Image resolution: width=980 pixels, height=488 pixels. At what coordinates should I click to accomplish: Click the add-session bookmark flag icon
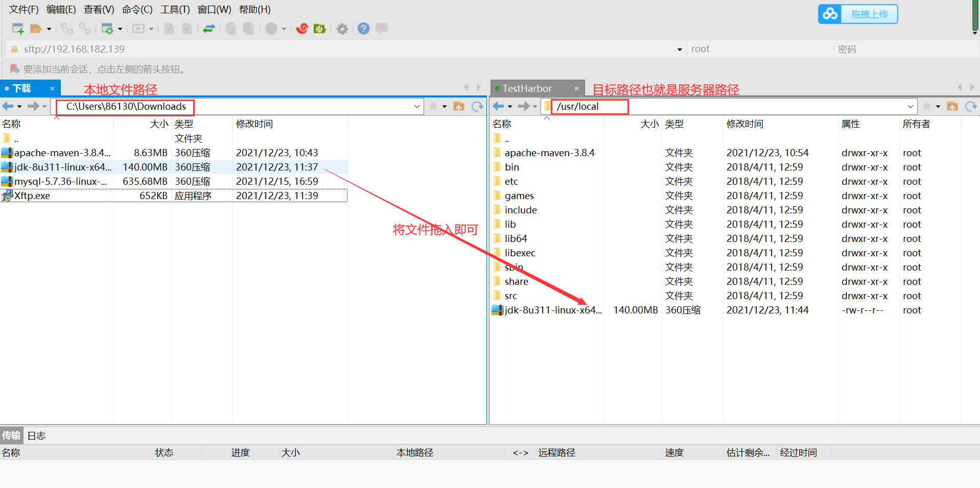click(15, 69)
